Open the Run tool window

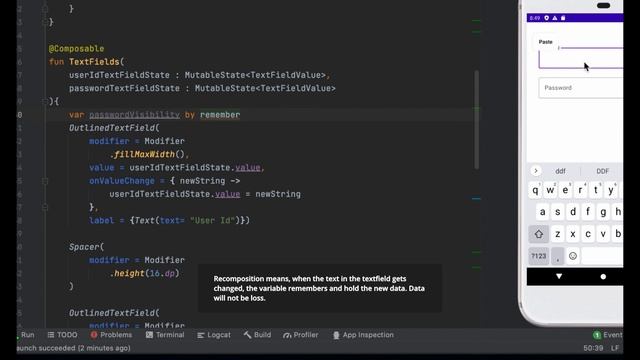coord(25,335)
